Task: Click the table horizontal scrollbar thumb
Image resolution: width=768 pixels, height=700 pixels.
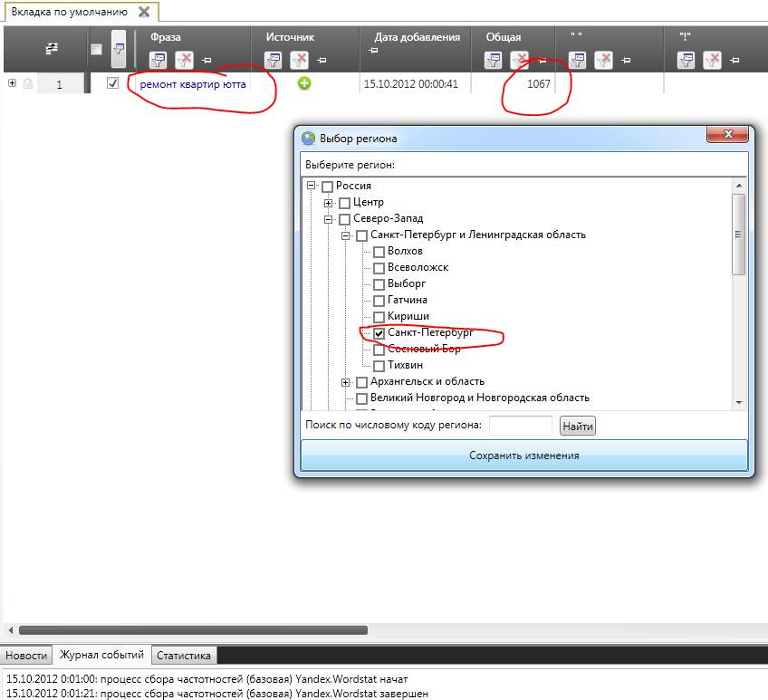Action: point(193,630)
